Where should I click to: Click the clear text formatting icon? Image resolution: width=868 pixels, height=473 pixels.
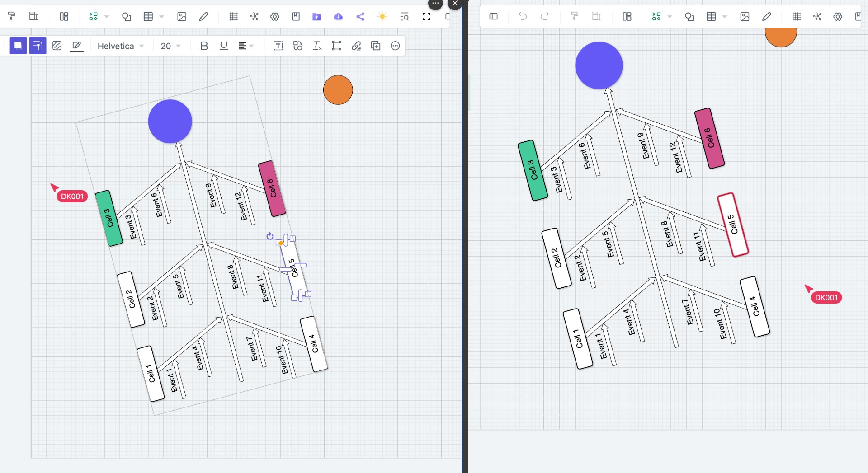click(x=317, y=46)
